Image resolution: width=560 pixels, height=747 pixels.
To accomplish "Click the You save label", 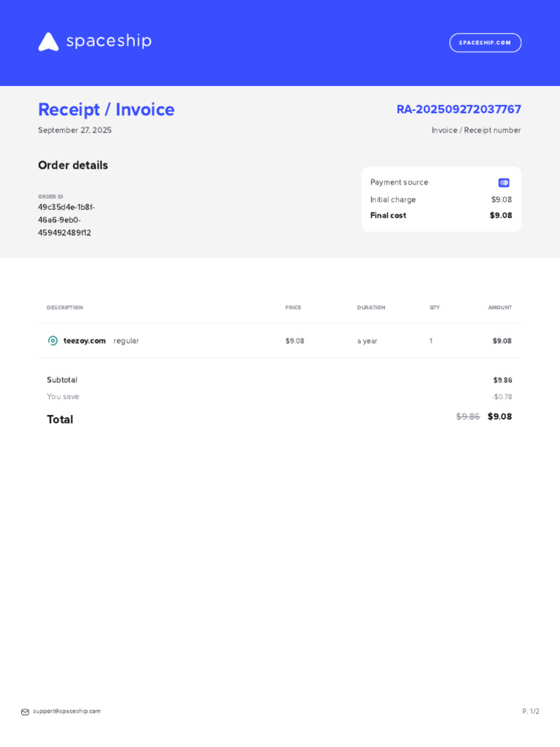I will click(63, 396).
